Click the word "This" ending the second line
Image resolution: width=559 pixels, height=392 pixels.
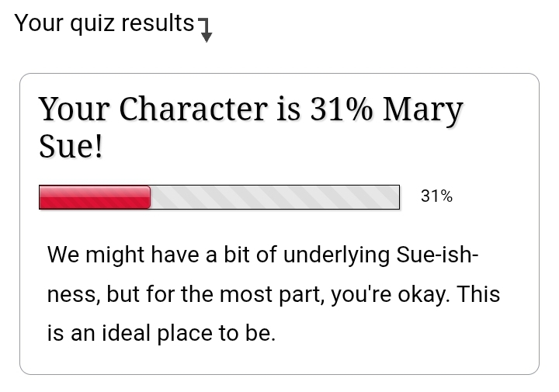tap(479, 295)
